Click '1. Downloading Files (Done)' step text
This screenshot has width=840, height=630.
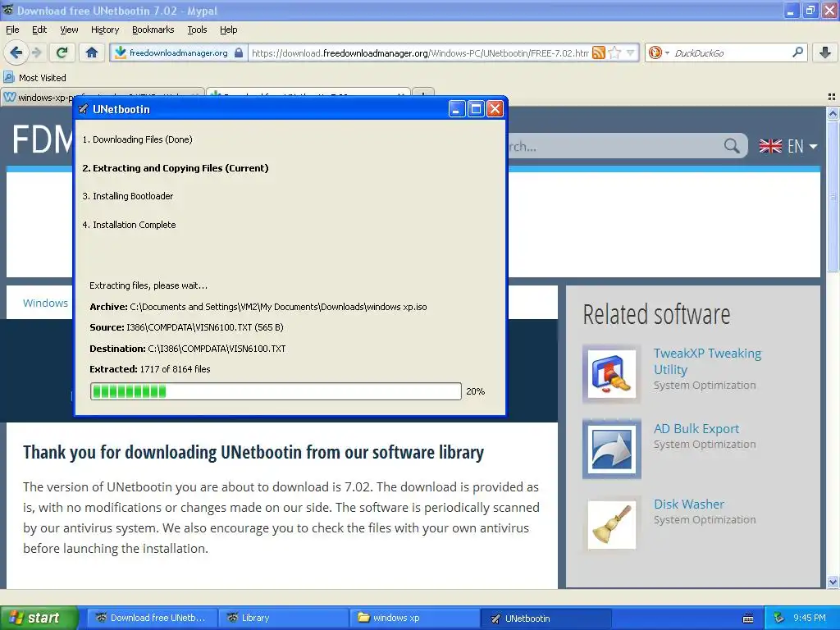(x=137, y=139)
